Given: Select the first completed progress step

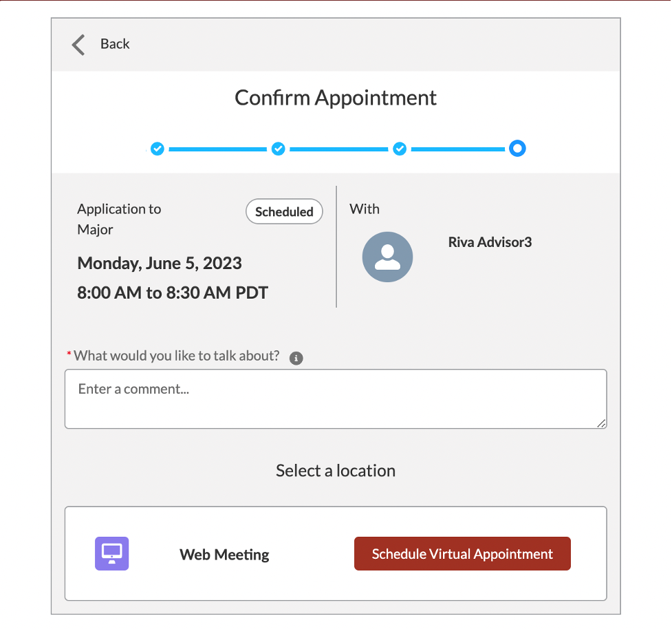Looking at the screenshot, I should click(x=158, y=149).
